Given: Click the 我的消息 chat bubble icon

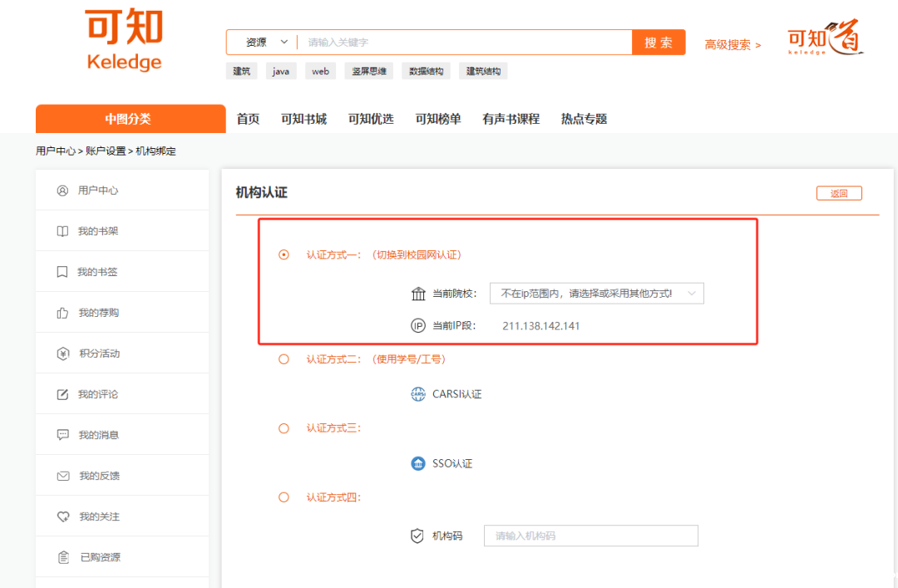Looking at the screenshot, I should coord(62,435).
